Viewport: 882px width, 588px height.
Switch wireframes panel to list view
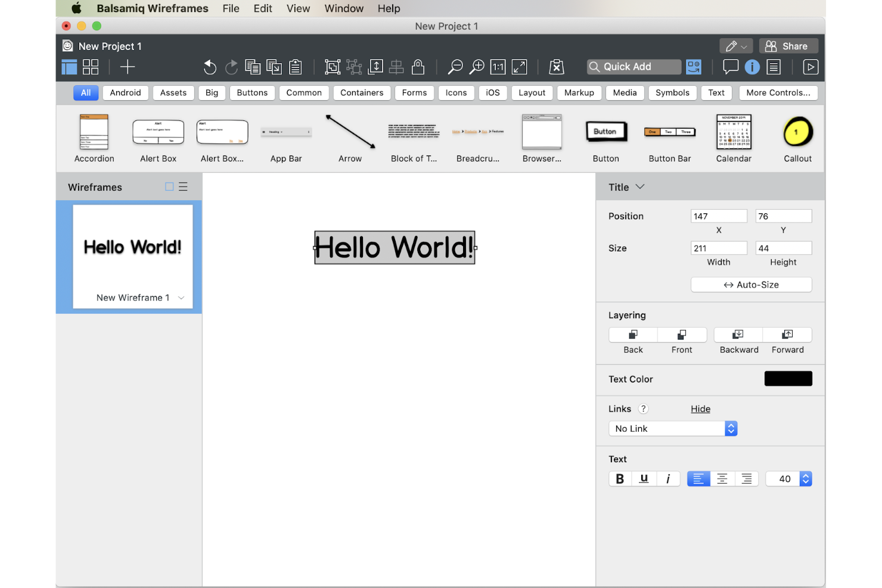[x=183, y=186]
